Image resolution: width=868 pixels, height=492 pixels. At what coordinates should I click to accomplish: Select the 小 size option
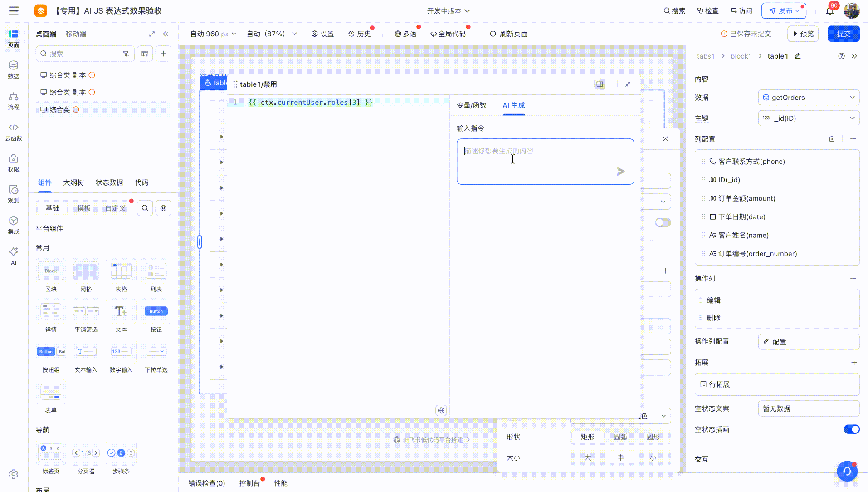[653, 458]
